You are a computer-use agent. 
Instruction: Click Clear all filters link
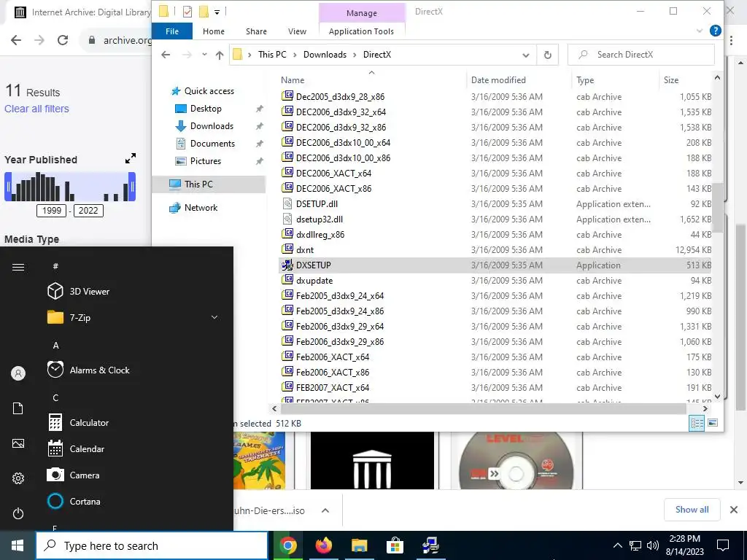[36, 109]
